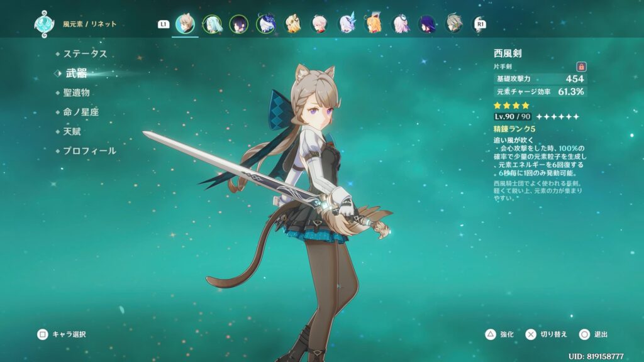Click the 切り替え switch label
Image resolution: width=644 pixels, height=362 pixels.
[x=553, y=334]
